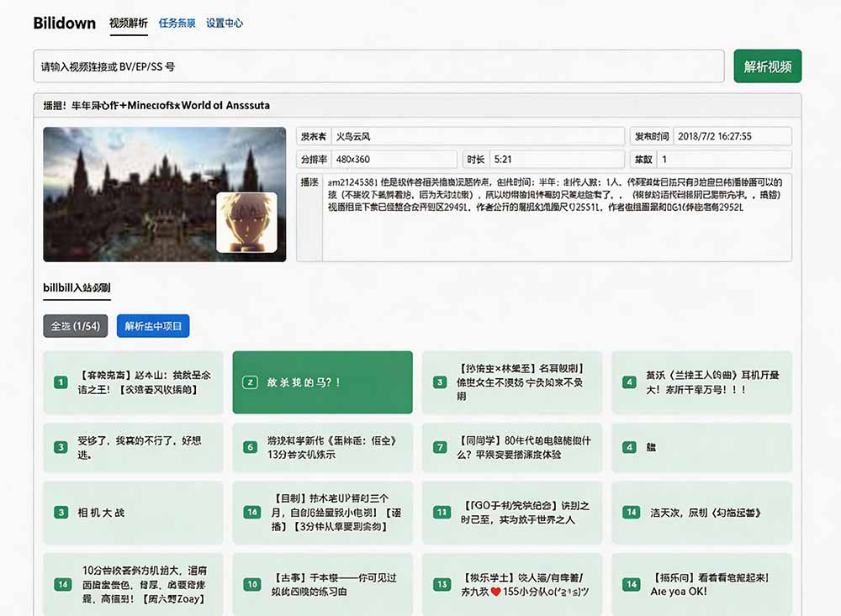Open the 任务 list tab in header
Viewport: 841px width, 616px height.
click(177, 23)
